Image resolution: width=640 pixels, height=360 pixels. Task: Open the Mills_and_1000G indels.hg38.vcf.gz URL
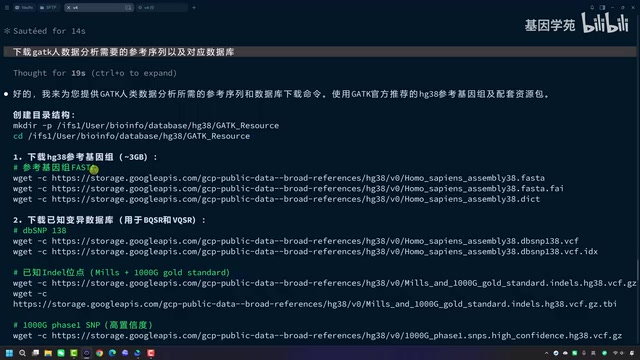(x=344, y=283)
